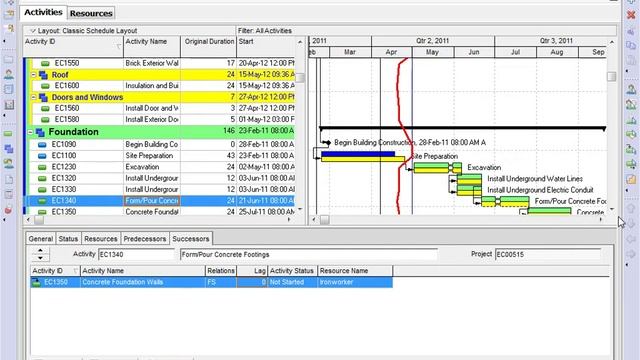This screenshot has height=360, width=640.
Task: Open Resource Assignments icon in left sidebar
Action: [x=9, y=164]
